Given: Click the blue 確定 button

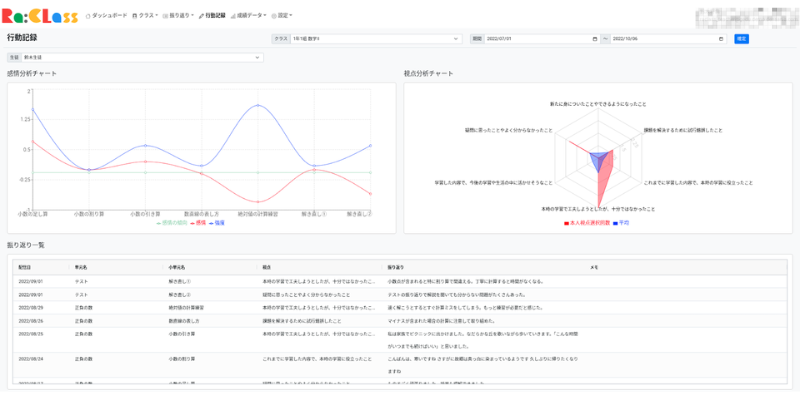Looking at the screenshot, I should click(741, 39).
